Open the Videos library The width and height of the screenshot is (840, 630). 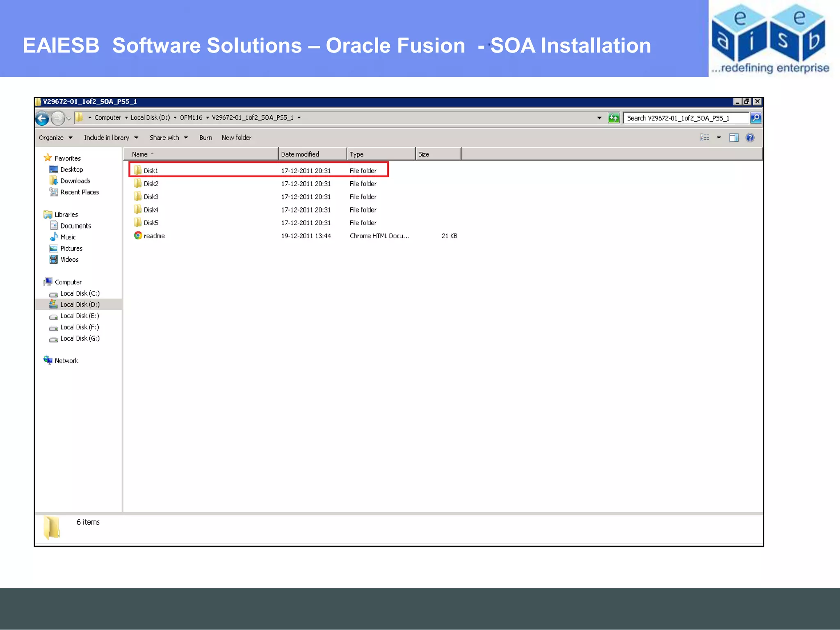[x=69, y=260]
